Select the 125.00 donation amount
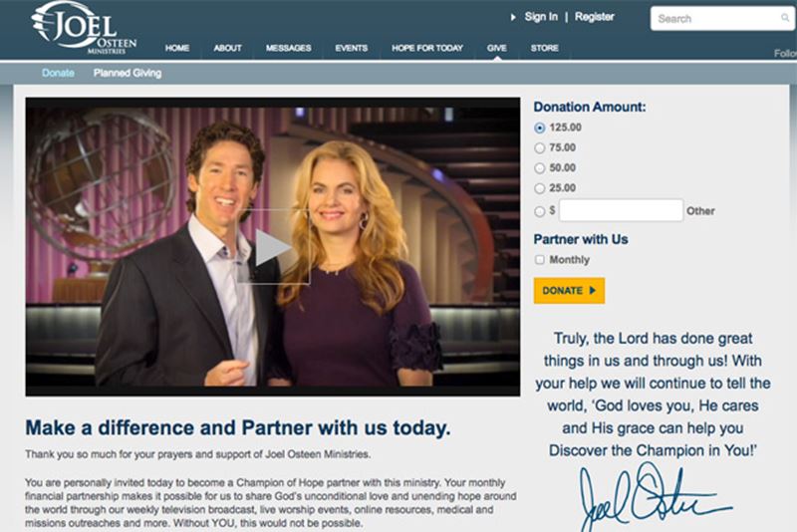The image size is (797, 532). [540, 129]
